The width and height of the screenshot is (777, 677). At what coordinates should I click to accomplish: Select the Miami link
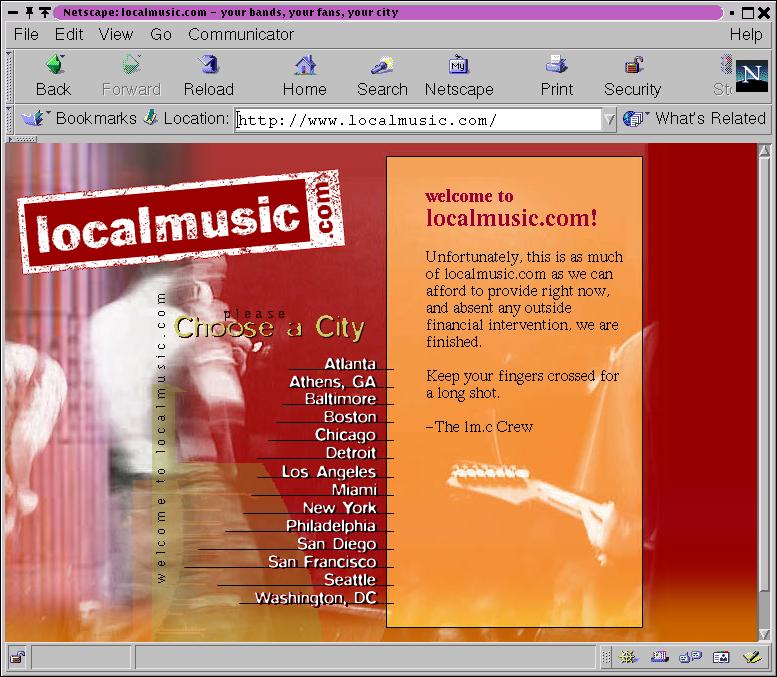354,490
